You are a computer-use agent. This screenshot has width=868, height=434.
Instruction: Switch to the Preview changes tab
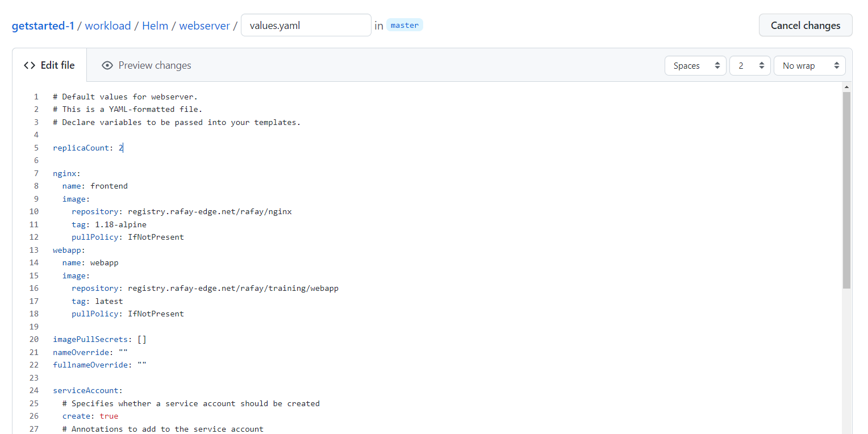(147, 65)
